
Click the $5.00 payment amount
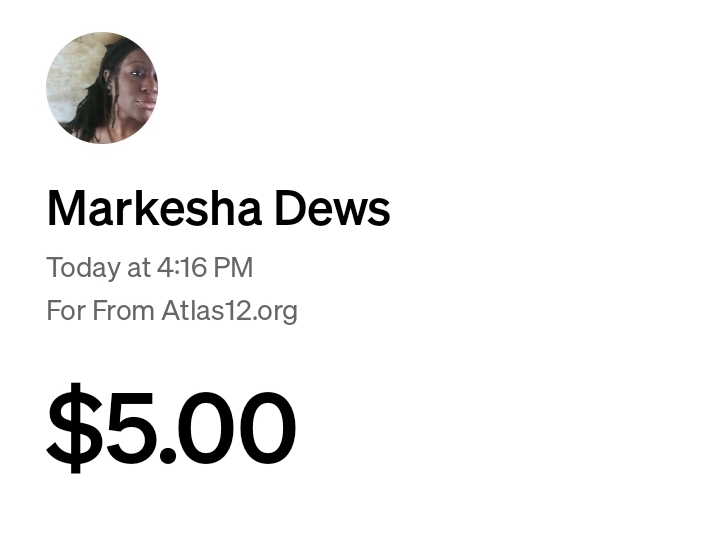click(171, 427)
